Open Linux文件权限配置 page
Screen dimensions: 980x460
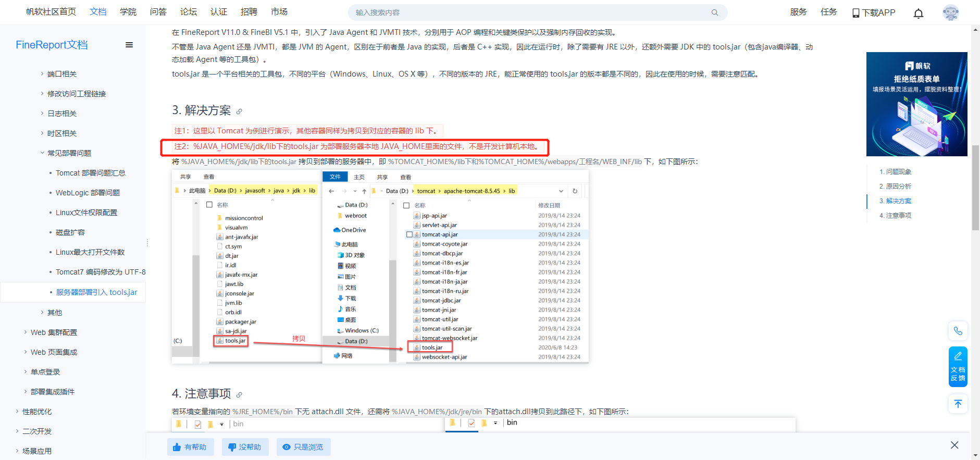[x=86, y=213]
